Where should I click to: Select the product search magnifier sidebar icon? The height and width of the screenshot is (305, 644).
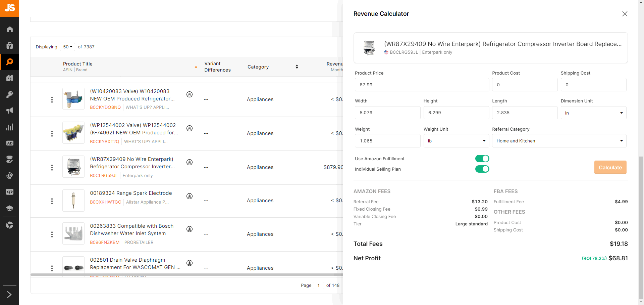10,62
